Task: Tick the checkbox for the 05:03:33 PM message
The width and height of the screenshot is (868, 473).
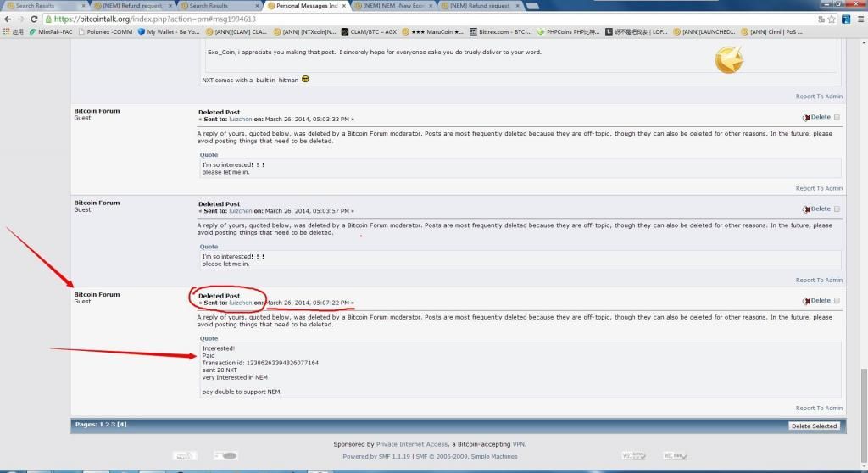Action: [837, 118]
